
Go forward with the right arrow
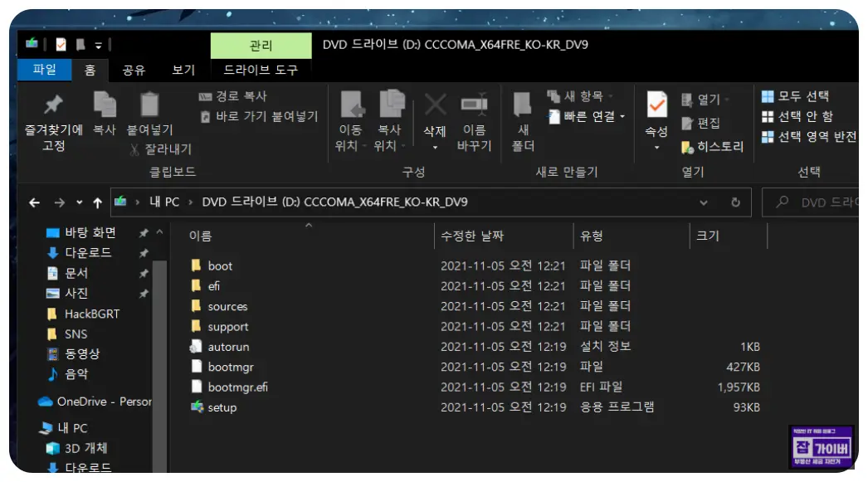[x=59, y=202]
